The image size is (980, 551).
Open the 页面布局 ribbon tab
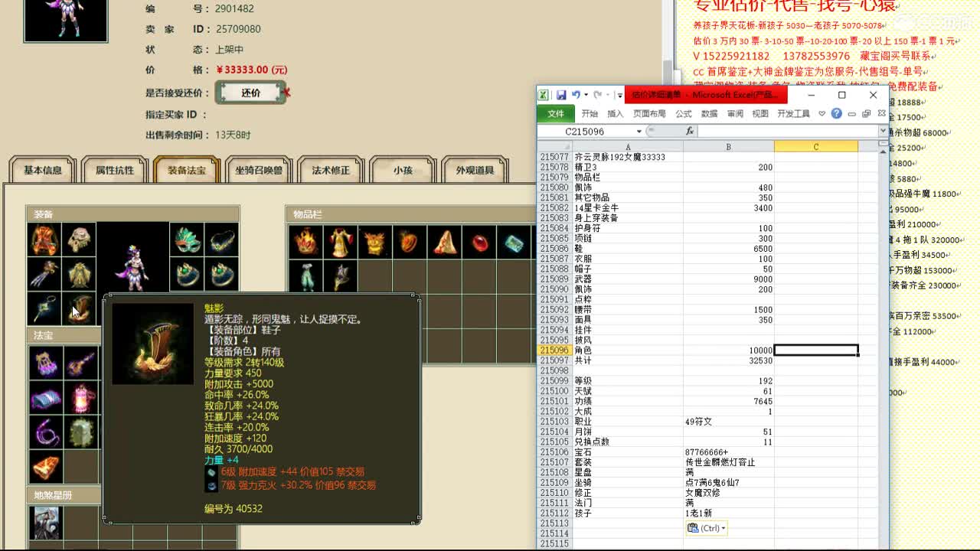(649, 113)
